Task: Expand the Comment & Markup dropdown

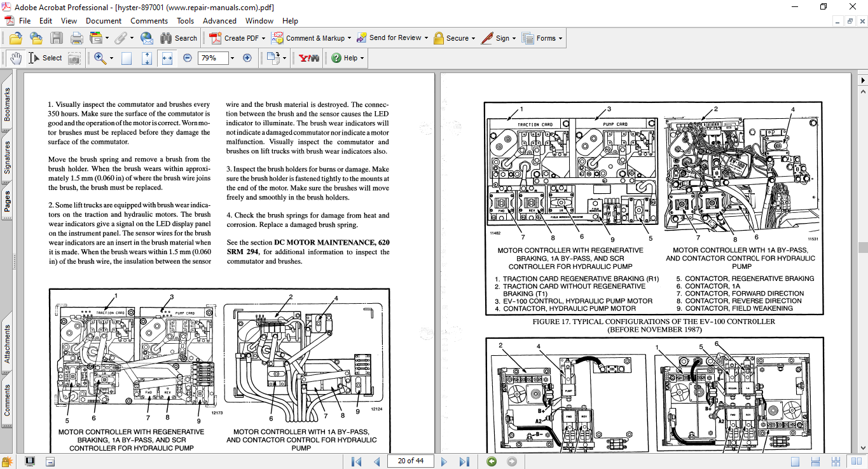Action: pos(350,38)
